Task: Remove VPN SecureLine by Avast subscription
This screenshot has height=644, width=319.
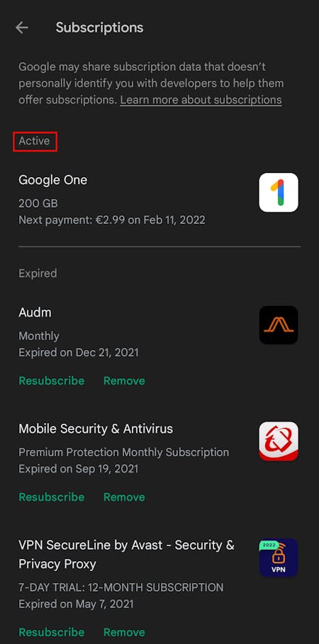Action: pyautogui.click(x=124, y=632)
